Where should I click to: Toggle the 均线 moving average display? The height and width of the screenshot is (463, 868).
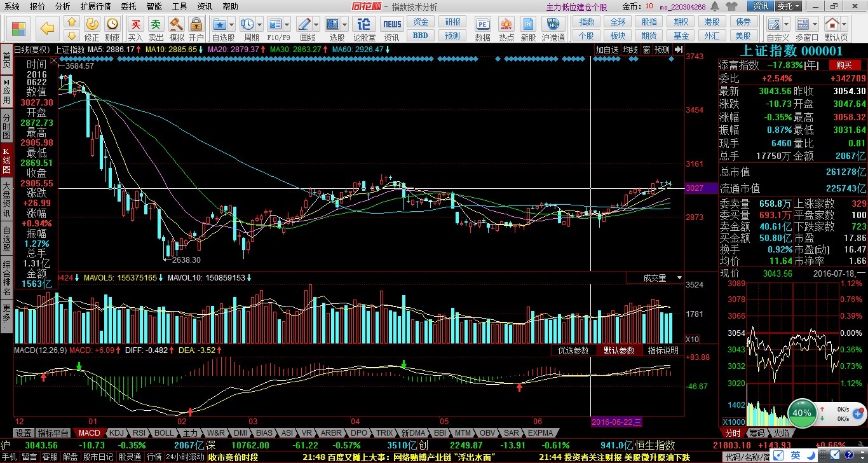[x=630, y=50]
